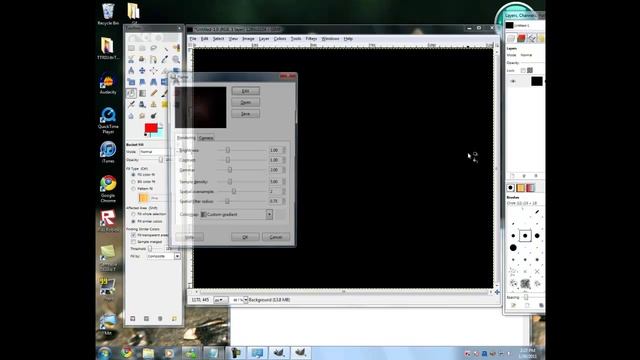Choose Pattern fill radio button

click(x=133, y=189)
